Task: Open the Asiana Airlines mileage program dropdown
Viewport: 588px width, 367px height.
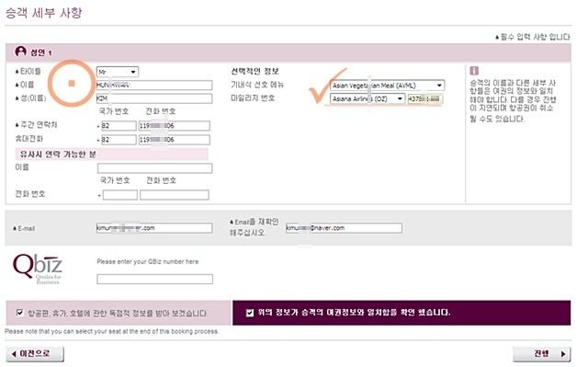Action: click(x=367, y=98)
